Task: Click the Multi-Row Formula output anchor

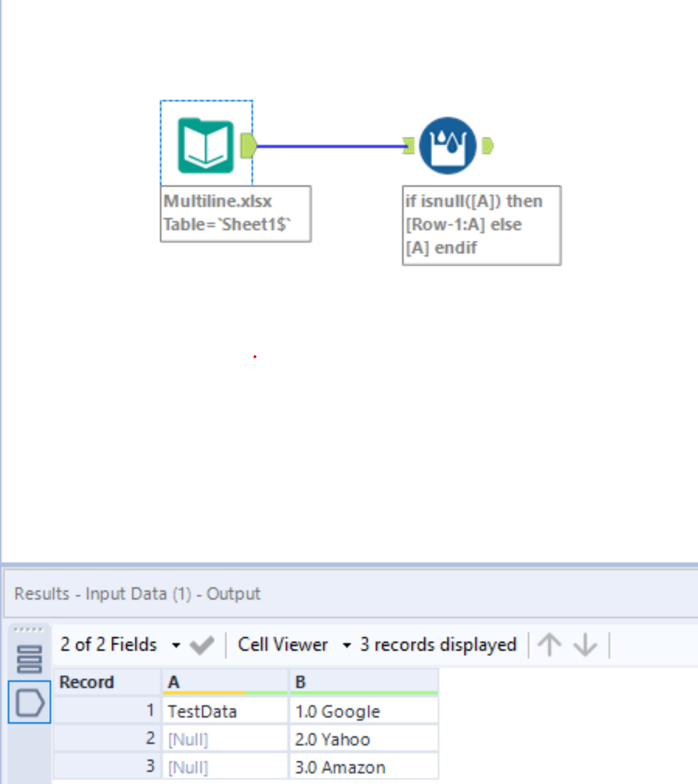Action: tap(487, 144)
